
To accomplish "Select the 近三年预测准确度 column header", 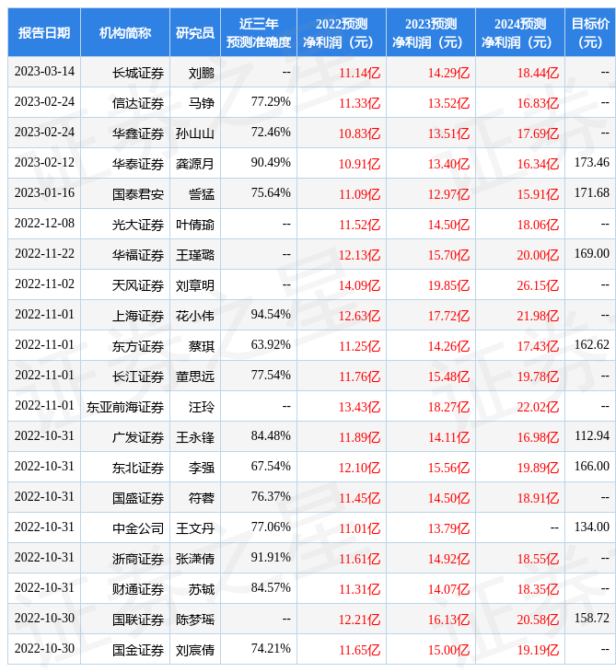I will tap(259, 33).
